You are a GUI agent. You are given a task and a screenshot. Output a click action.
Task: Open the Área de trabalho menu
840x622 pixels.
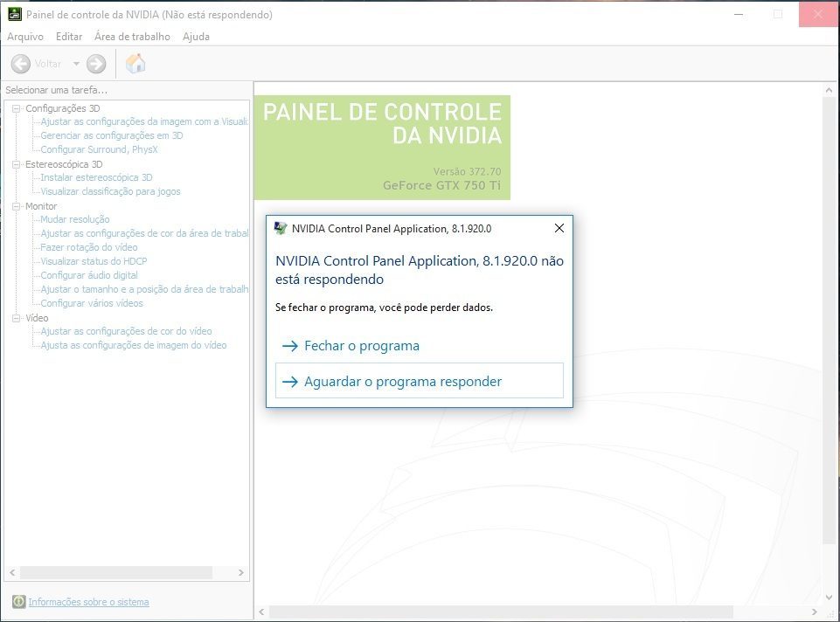click(x=132, y=37)
